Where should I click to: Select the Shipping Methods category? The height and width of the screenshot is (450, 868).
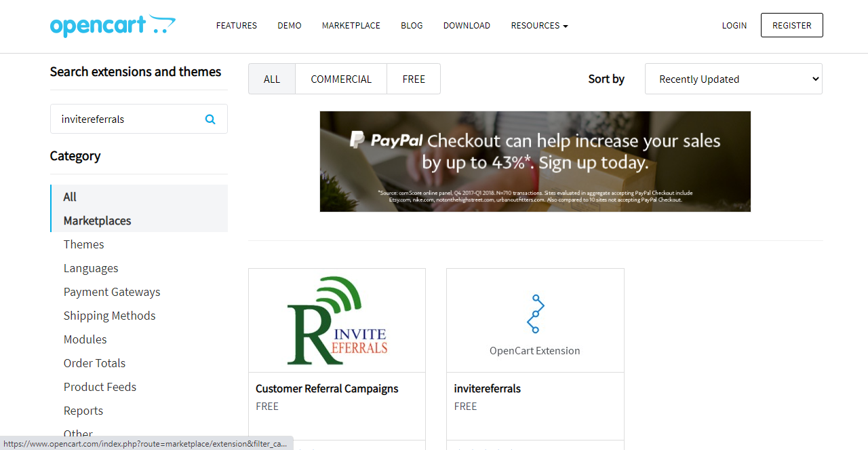tap(110, 316)
